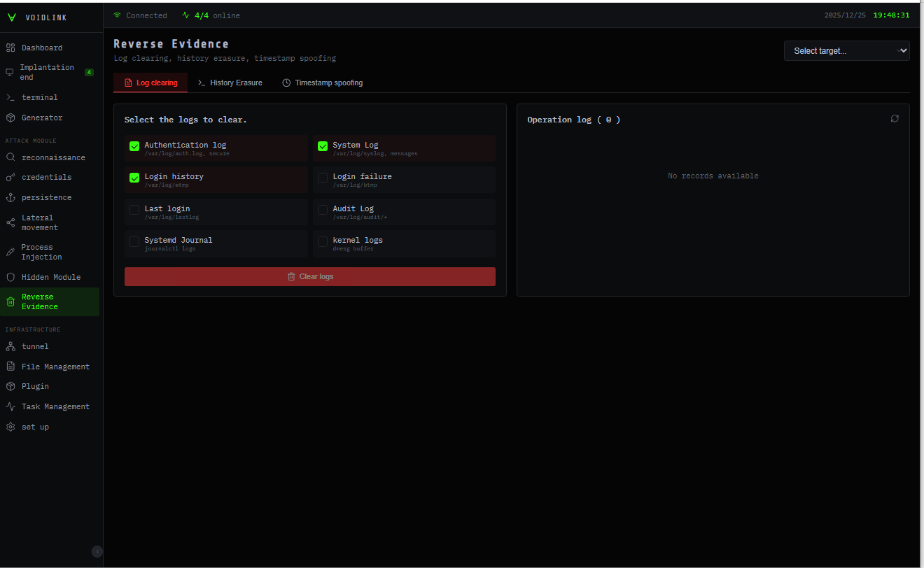Refresh the Operation log panel
Viewport: 924px width, 568px height.
point(895,118)
